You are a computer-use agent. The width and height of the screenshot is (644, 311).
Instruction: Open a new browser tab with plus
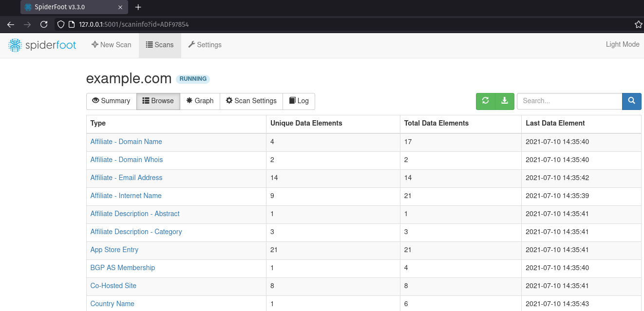[138, 7]
